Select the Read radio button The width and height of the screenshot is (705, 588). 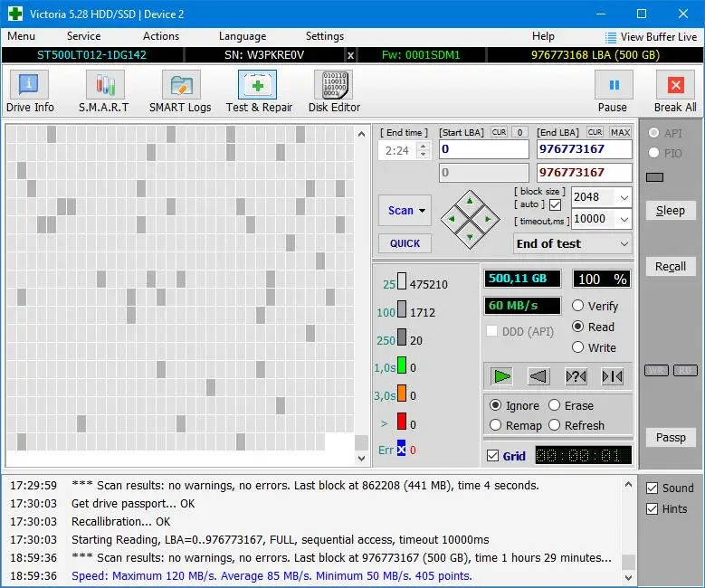click(x=577, y=327)
